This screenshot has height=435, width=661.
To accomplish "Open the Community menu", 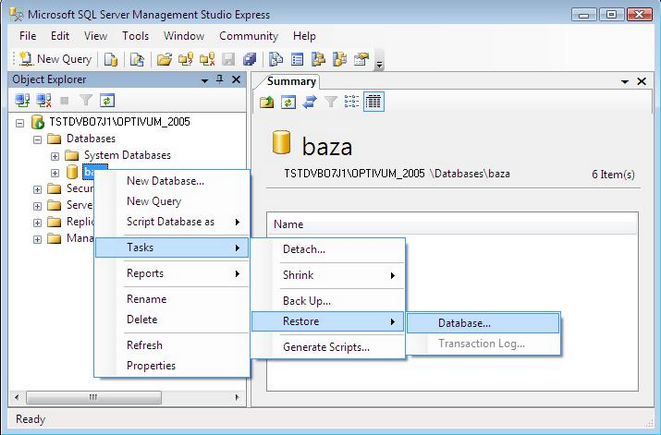I will (x=249, y=36).
